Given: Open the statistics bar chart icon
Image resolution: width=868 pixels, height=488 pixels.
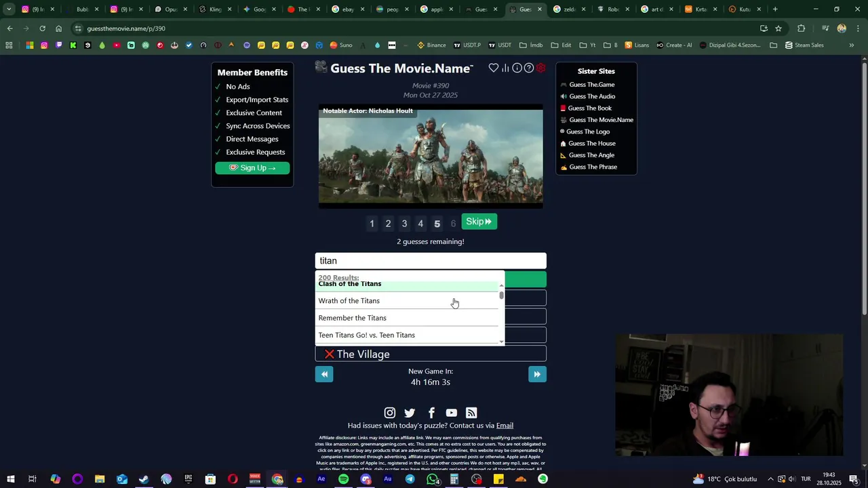Looking at the screenshot, I should pyautogui.click(x=505, y=68).
